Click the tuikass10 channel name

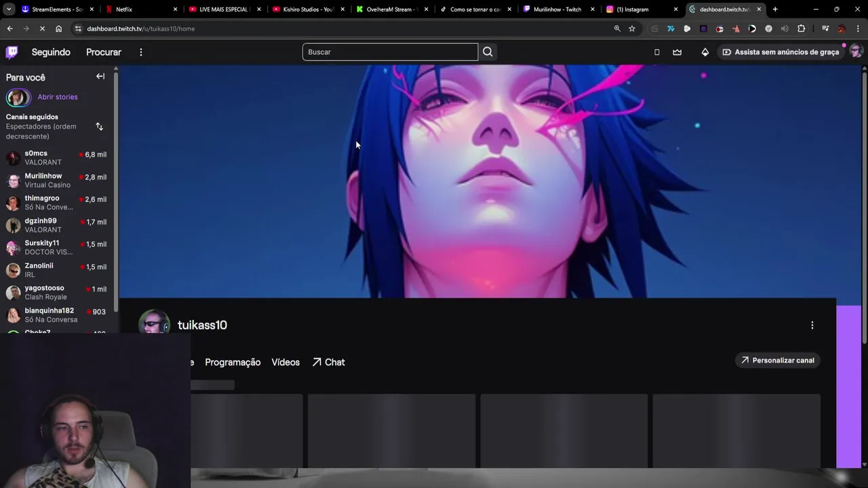(202, 325)
